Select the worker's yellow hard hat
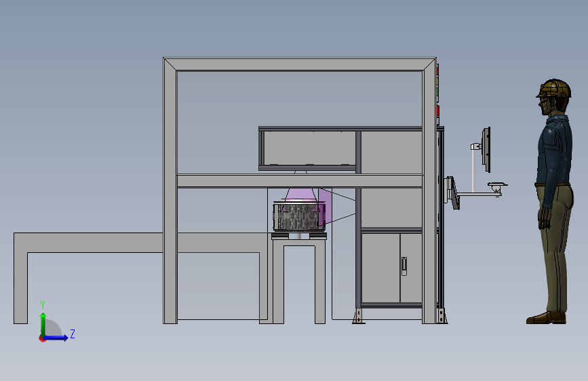Viewport: 588px width, 381px height. tap(554, 88)
